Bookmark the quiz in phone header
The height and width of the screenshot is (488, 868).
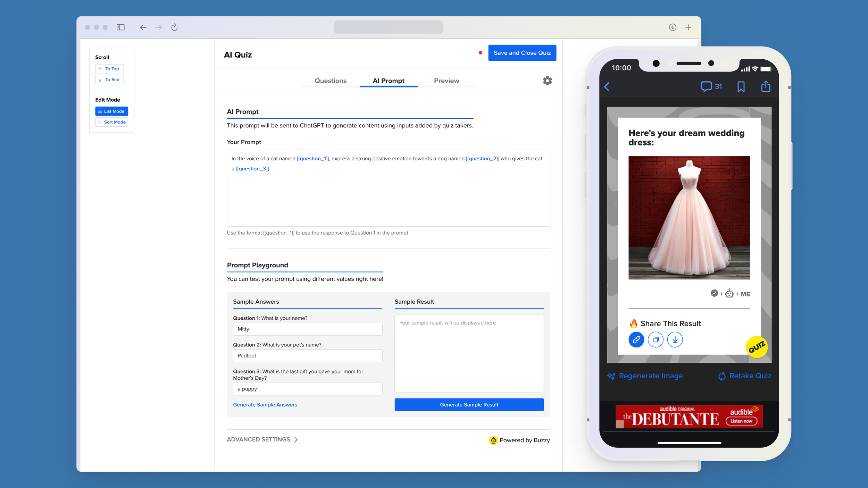pos(741,87)
